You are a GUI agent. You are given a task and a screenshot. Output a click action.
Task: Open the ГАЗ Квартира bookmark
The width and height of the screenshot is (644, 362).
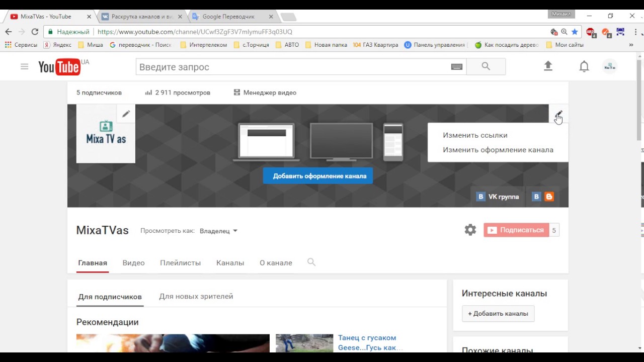tap(375, 45)
